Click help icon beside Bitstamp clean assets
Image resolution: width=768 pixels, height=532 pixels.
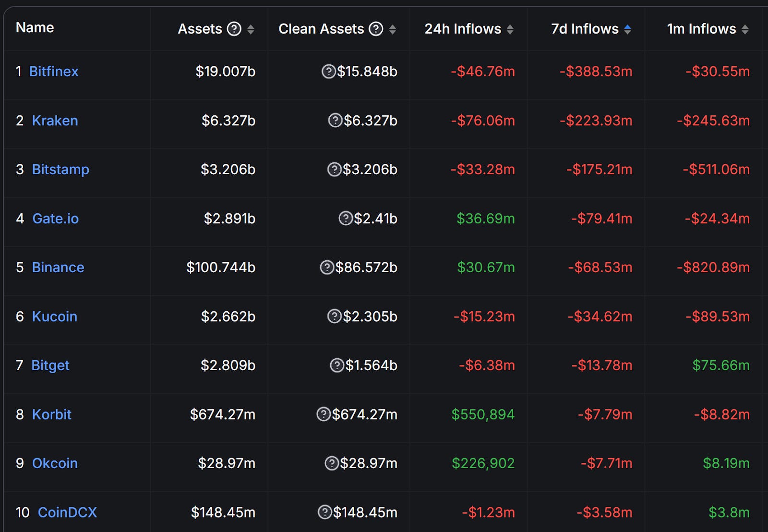click(x=334, y=169)
